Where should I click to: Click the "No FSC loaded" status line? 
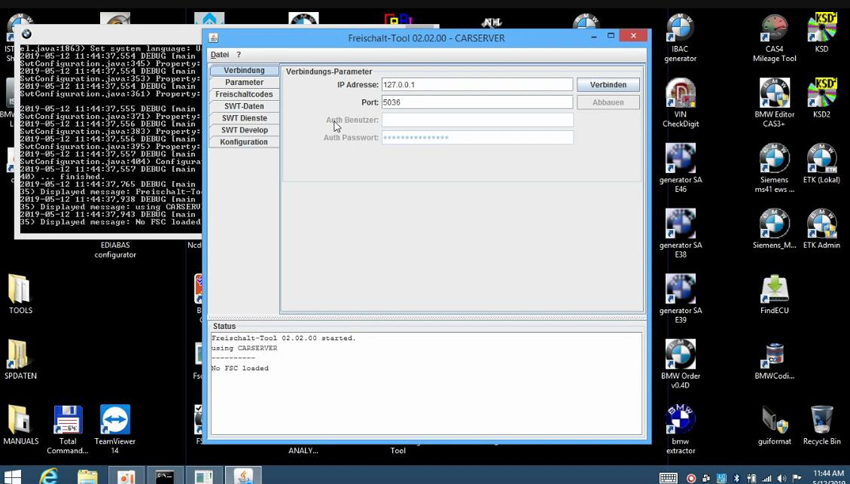[x=240, y=369]
